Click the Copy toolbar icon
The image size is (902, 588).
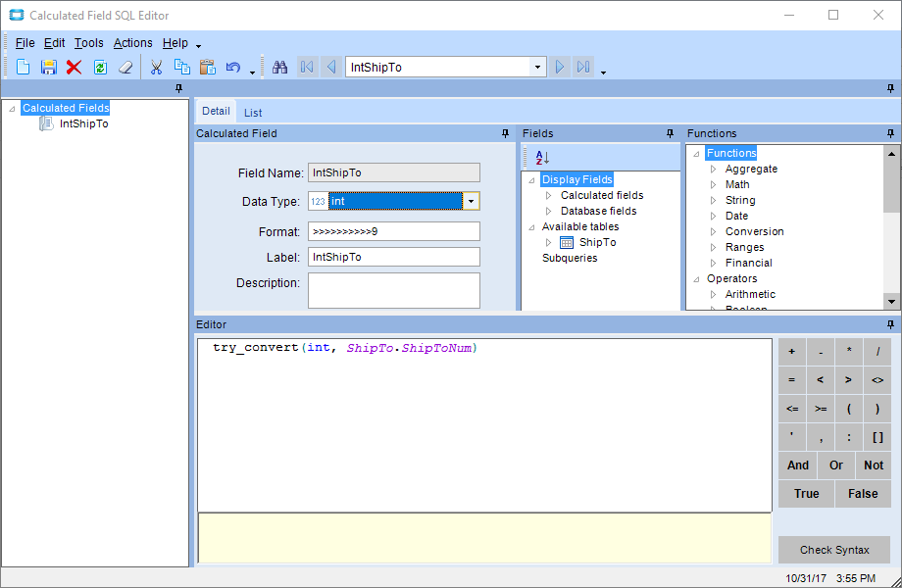181,68
